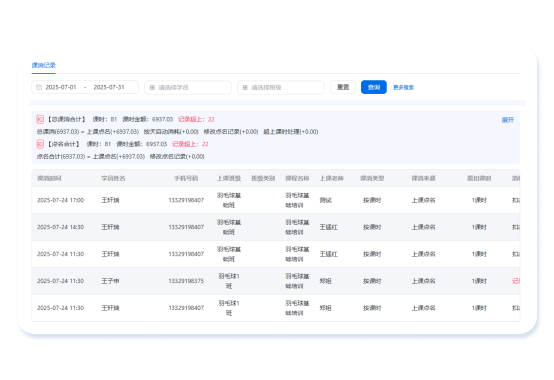Click the 重置 reset button
This screenshot has width=554, height=380.
coord(343,87)
